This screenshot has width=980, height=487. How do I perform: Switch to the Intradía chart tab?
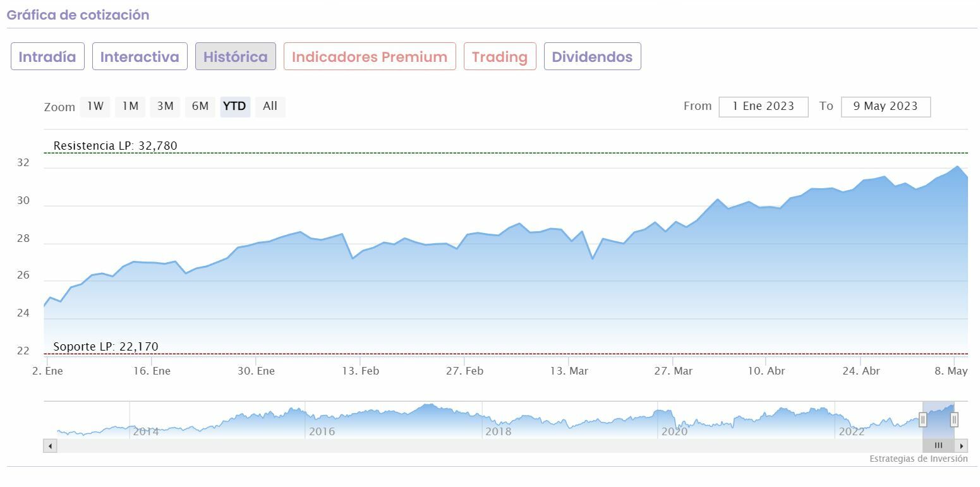click(x=47, y=57)
